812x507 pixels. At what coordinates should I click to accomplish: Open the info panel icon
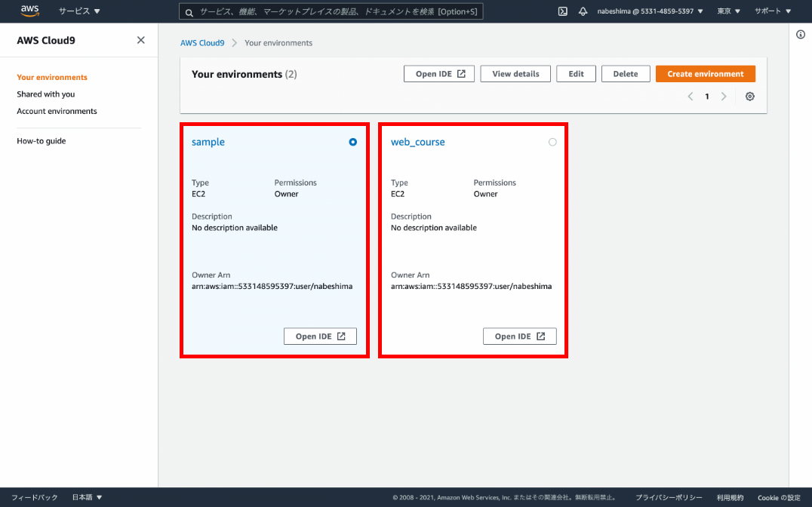click(x=801, y=35)
